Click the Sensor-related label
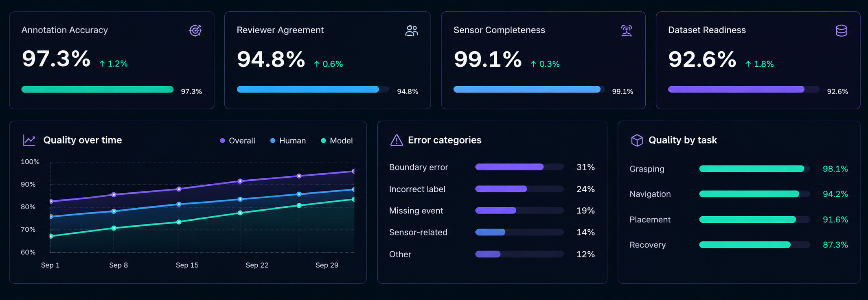The image size is (868, 300). 418,232
